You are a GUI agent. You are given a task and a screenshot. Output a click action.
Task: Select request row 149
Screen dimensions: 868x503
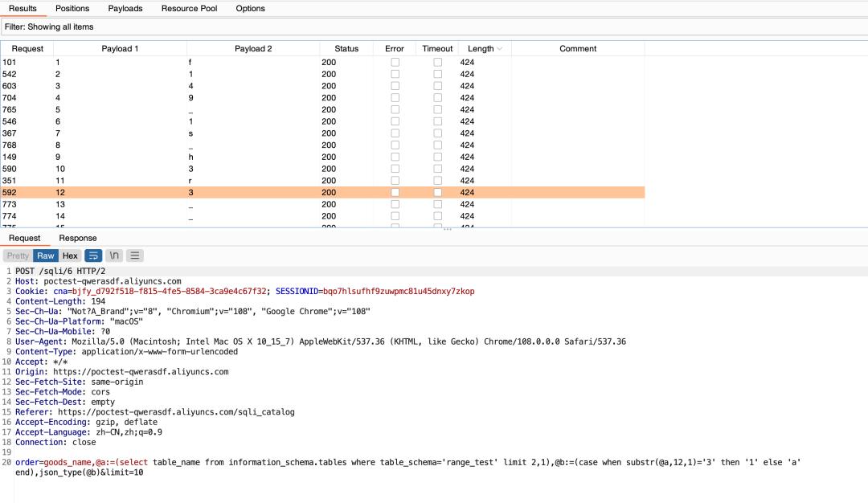point(323,157)
